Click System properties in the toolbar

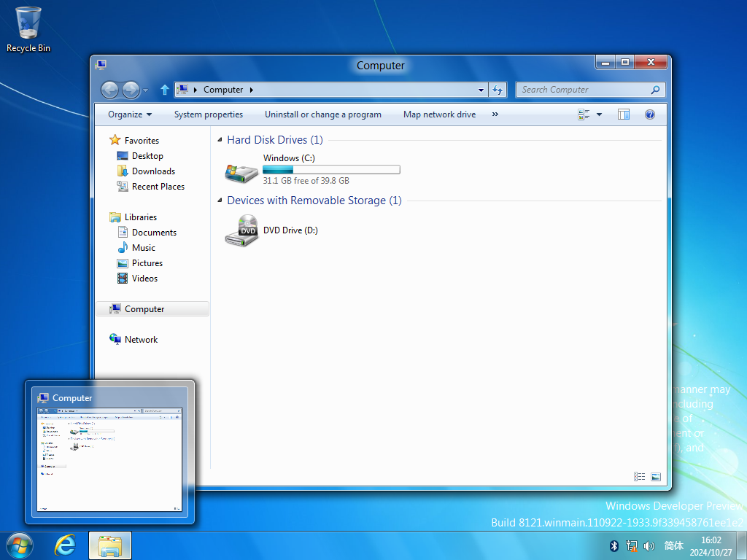(209, 114)
